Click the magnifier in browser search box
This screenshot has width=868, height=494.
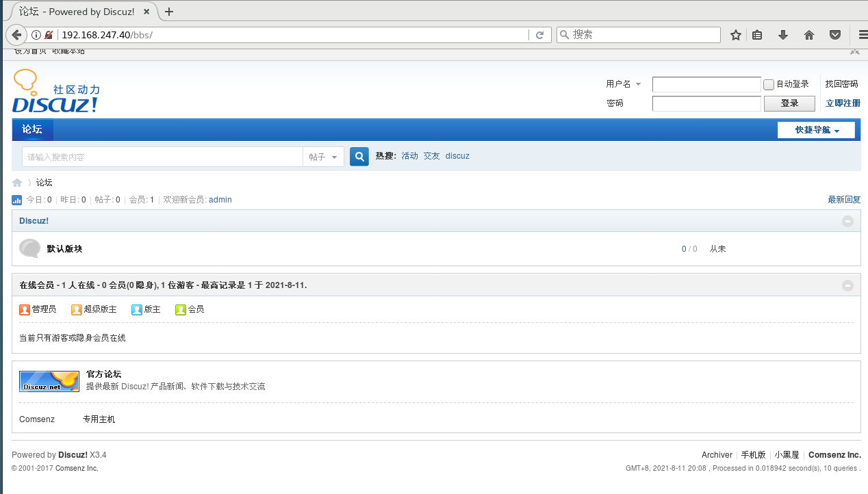tap(564, 35)
